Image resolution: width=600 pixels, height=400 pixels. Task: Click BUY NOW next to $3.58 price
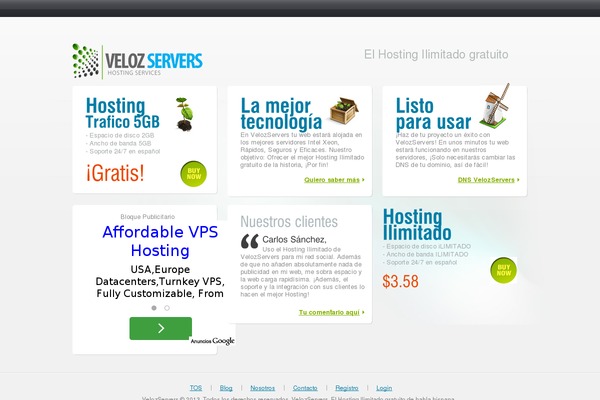pos(504,270)
